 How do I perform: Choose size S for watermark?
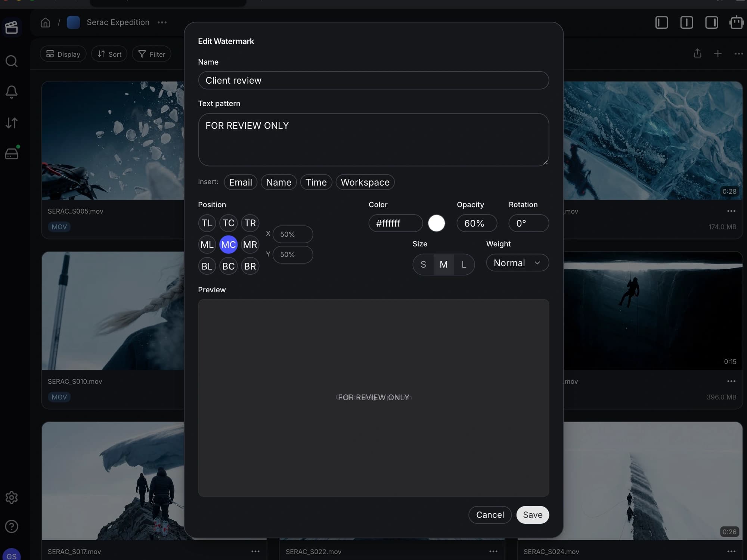tap(423, 265)
